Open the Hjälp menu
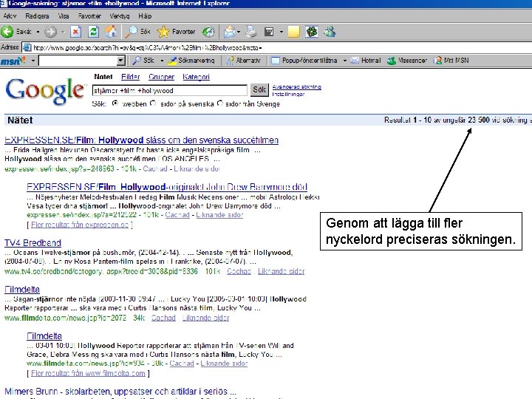Screen dimensions: 532x399 coord(145,16)
